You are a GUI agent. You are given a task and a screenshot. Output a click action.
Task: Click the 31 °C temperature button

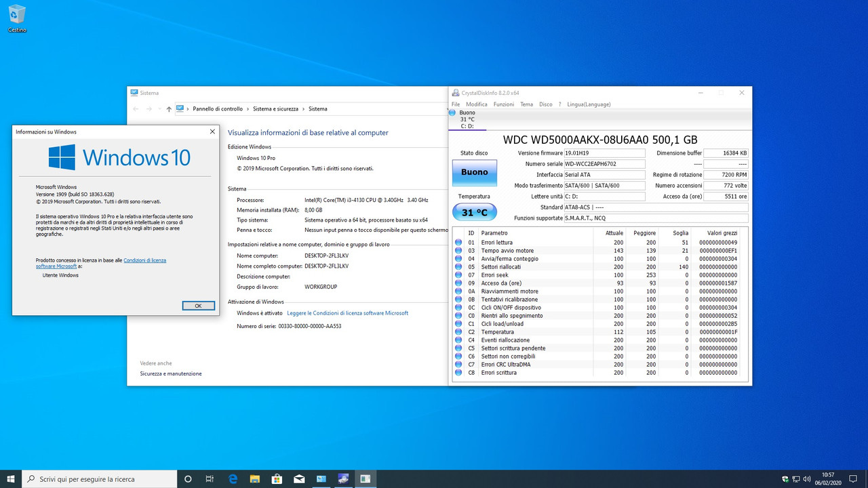[x=475, y=213]
